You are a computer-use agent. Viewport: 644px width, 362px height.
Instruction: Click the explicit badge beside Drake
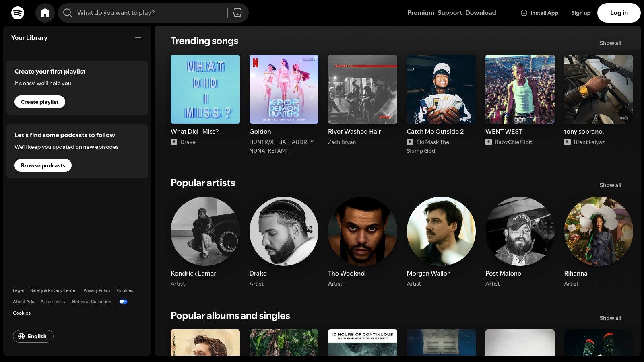click(x=174, y=142)
